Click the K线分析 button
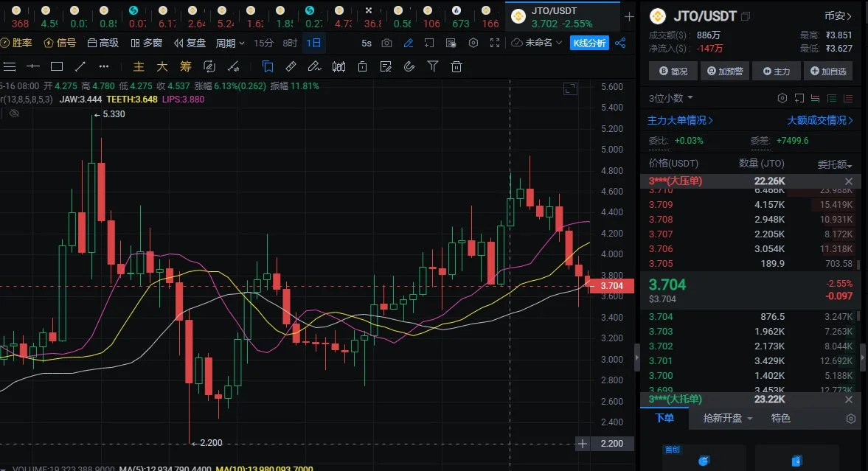Viewport: 868px width, 471px height. pos(589,43)
